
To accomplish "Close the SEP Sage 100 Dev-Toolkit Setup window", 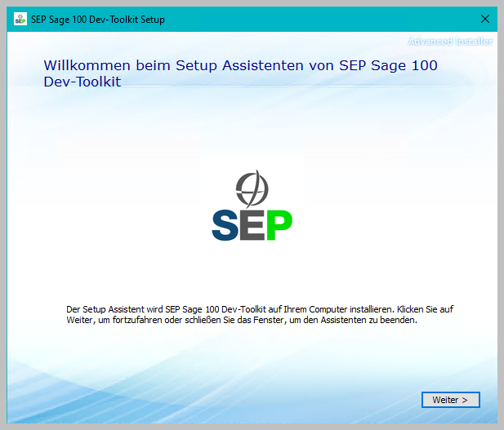I will [485, 19].
